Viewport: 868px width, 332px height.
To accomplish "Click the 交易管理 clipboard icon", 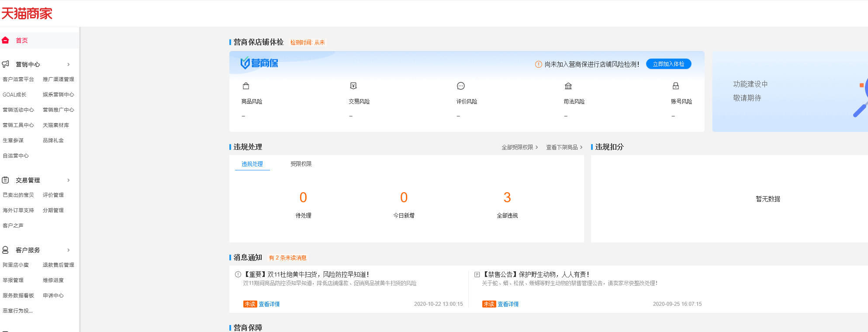I will click(5, 180).
